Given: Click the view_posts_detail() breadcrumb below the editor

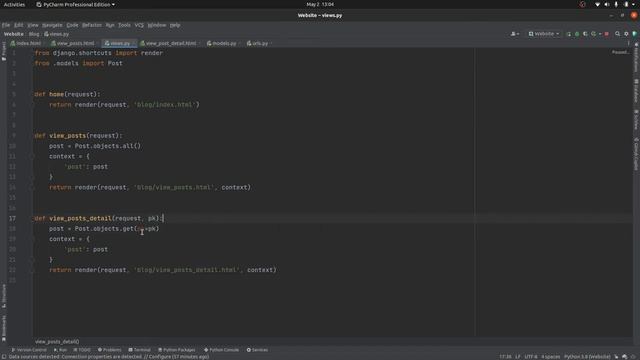Looking at the screenshot, I should [x=57, y=342].
